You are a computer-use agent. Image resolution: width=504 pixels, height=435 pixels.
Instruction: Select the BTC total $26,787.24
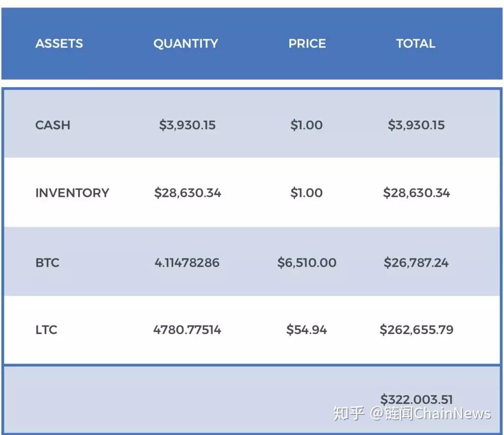(x=416, y=262)
